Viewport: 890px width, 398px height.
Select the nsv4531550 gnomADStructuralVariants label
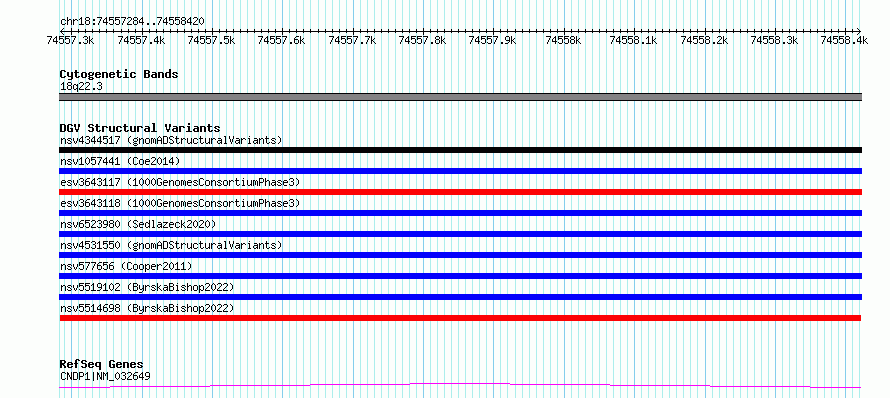[x=171, y=245]
